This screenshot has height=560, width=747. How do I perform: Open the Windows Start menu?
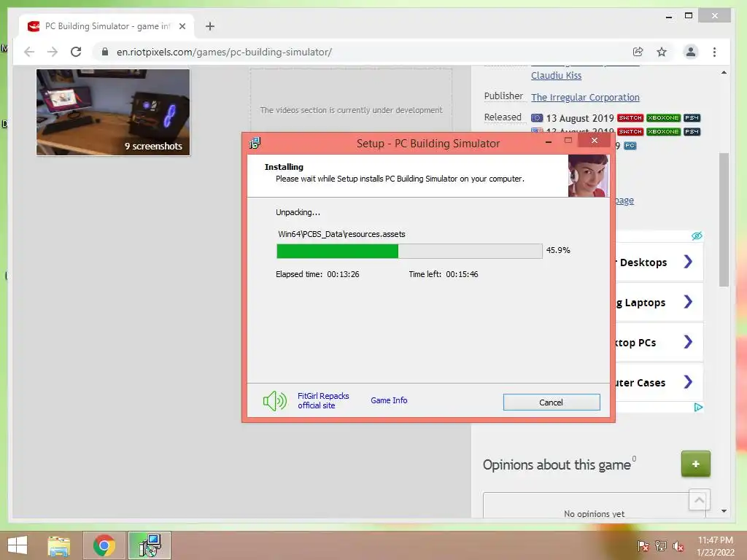(18, 545)
